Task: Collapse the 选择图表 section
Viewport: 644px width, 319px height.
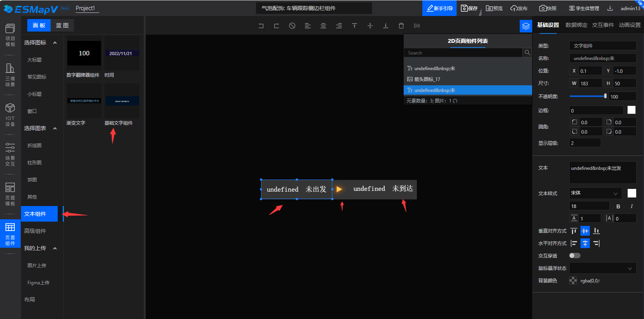Action: click(55, 128)
